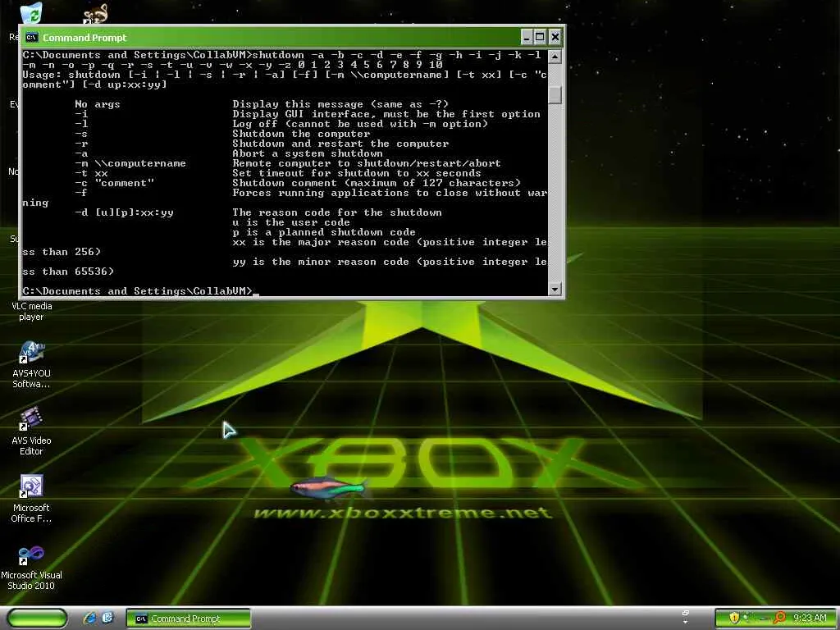
Task: Click 'u is the user code' line
Action: point(291,222)
